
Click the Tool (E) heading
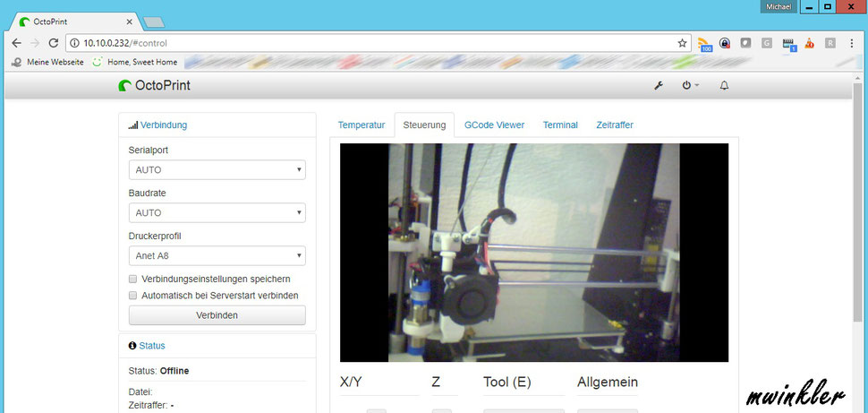[x=507, y=382]
